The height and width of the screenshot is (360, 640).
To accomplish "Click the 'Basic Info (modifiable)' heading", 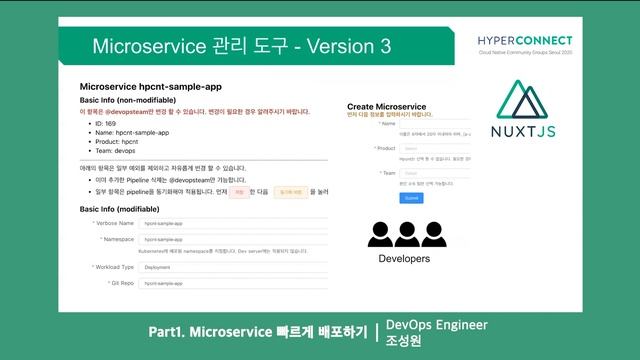I will coord(119,209).
